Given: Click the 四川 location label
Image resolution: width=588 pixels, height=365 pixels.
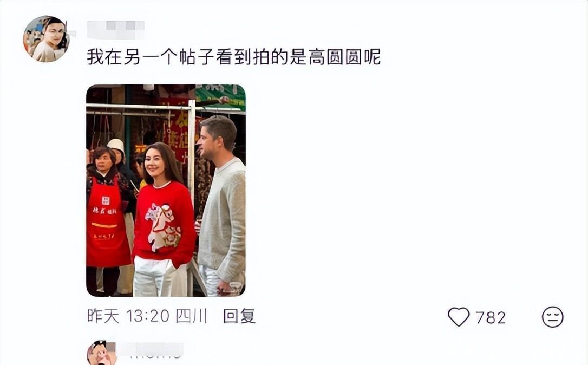Looking at the screenshot, I should pos(192,316).
